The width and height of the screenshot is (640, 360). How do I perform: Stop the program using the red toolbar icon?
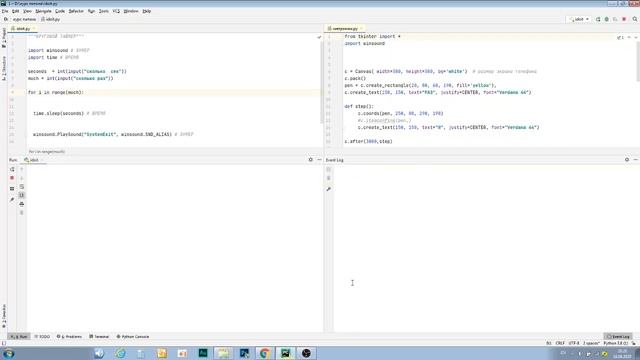pos(624,19)
